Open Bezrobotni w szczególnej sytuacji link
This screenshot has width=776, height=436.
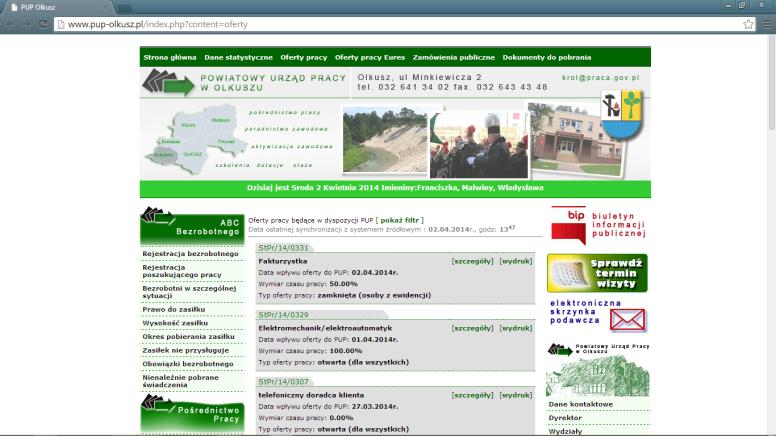190,292
